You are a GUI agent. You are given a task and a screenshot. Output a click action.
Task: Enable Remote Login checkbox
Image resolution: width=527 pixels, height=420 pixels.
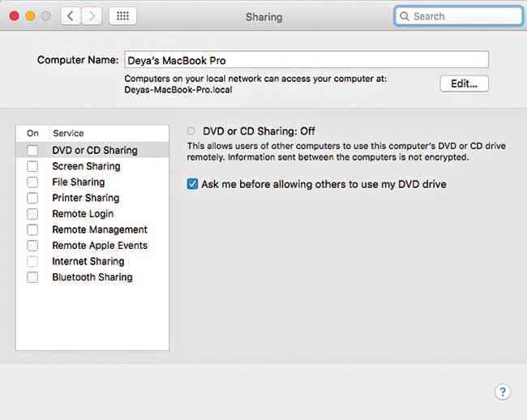point(32,214)
